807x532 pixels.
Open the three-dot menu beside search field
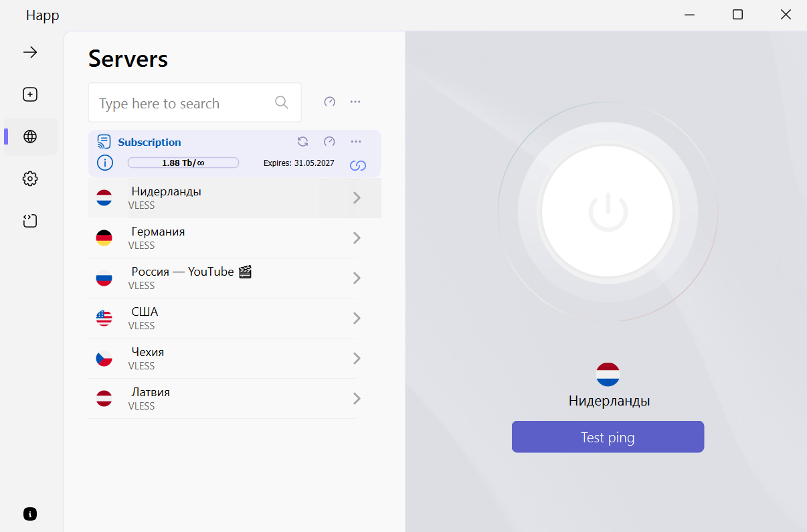(x=355, y=102)
